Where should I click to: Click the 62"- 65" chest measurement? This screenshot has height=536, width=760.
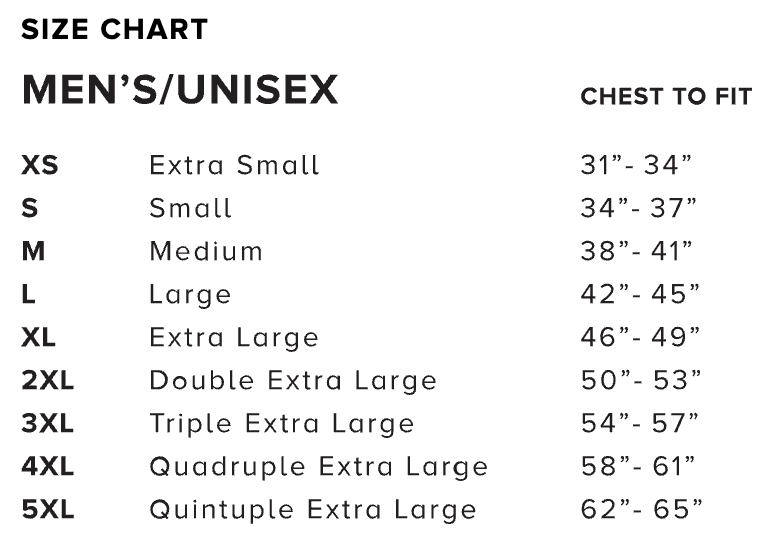pos(640,510)
